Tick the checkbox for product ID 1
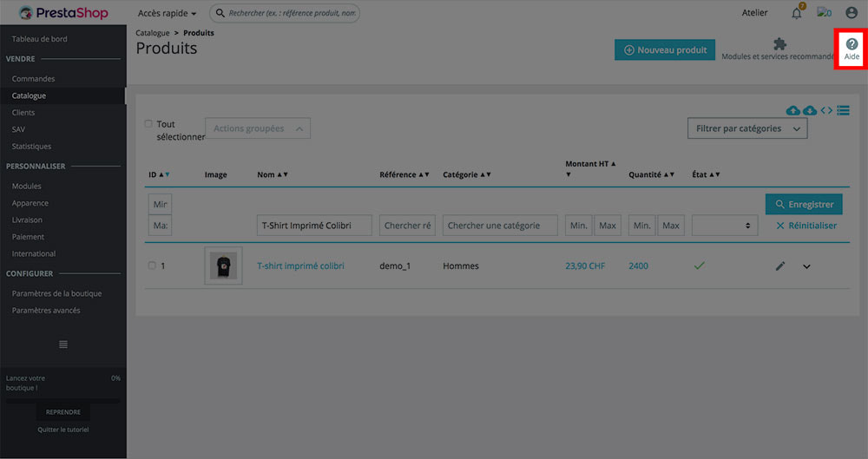Viewport: 868px width, 459px height. [152, 266]
